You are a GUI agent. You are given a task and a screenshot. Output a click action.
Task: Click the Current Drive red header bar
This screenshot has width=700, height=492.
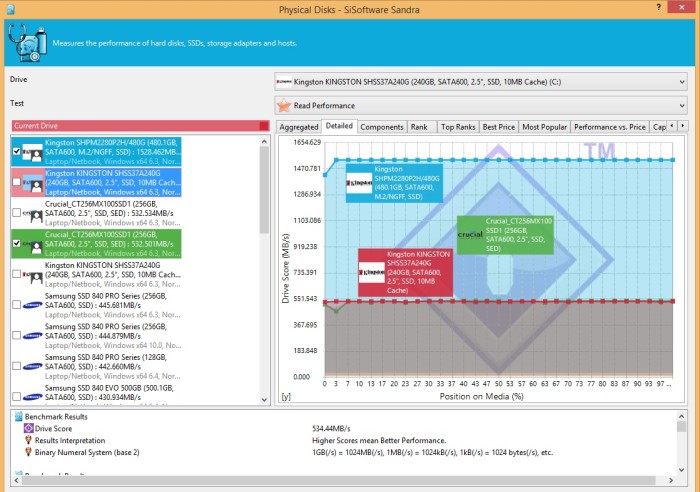(140, 126)
